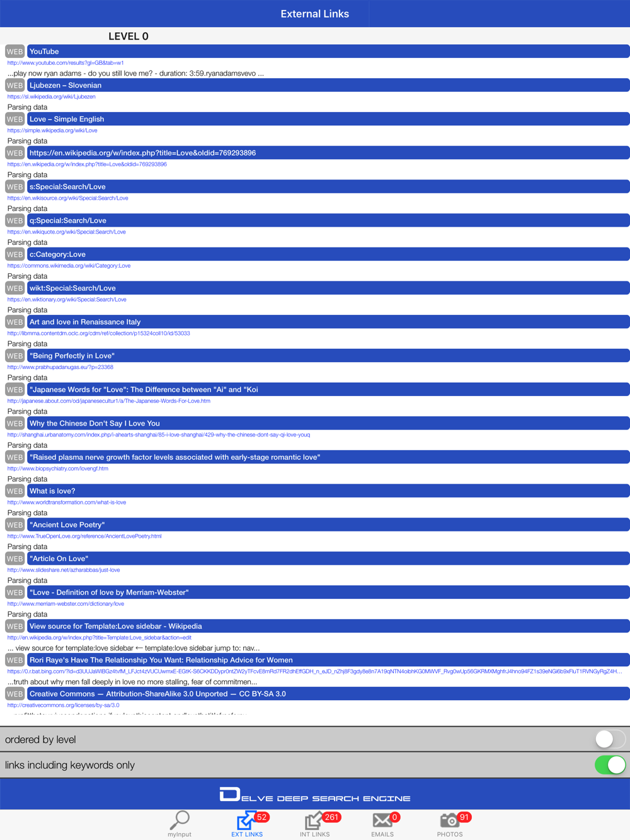Disable links including keywords only switch
Image resolution: width=630 pixels, height=840 pixels.
610,765
